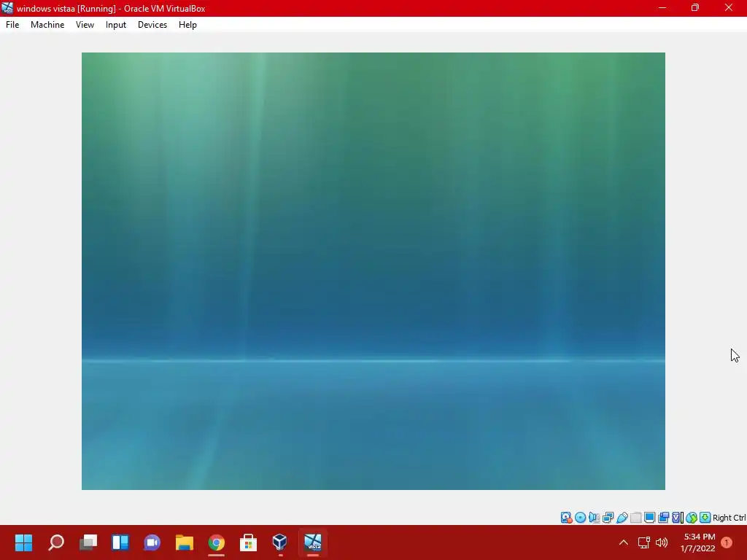This screenshot has height=560, width=747.
Task: Open the Windows Start menu
Action: (x=23, y=542)
